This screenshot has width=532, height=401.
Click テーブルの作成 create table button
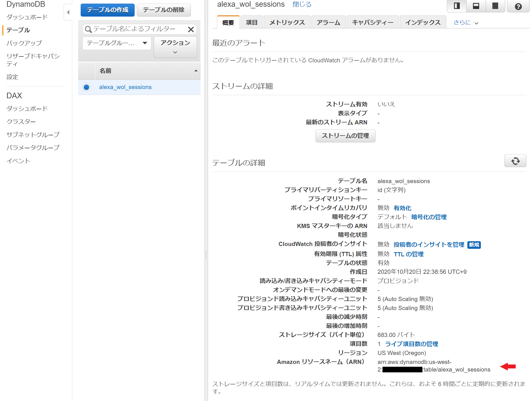click(x=107, y=10)
